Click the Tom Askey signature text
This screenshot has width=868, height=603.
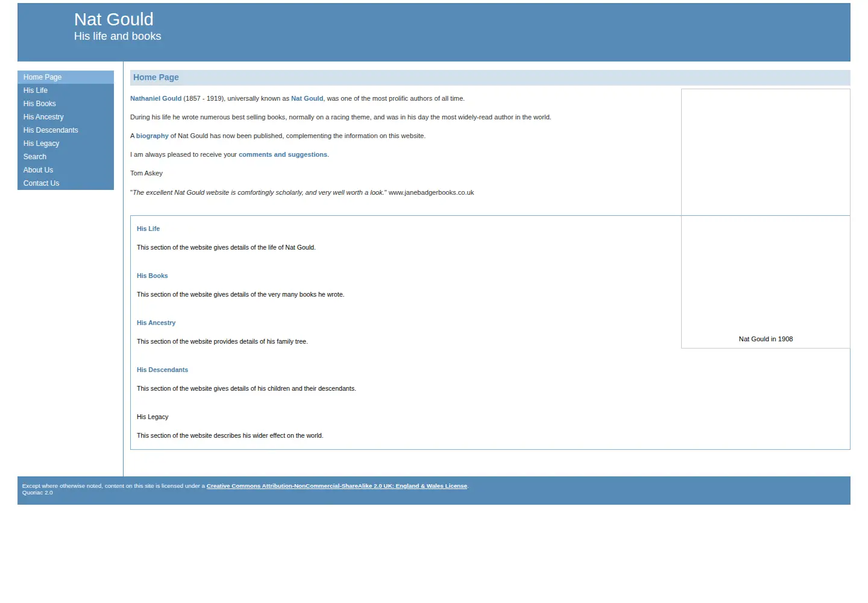(146, 173)
